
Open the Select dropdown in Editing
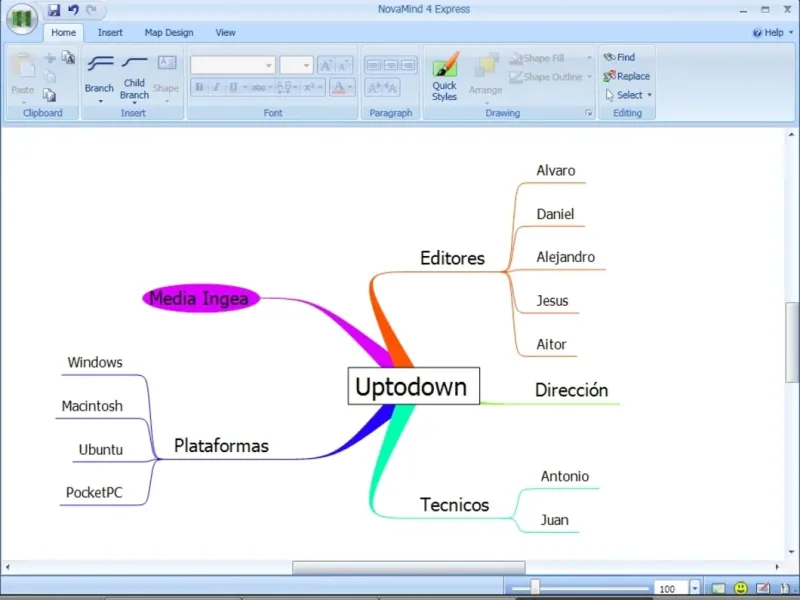click(x=629, y=95)
